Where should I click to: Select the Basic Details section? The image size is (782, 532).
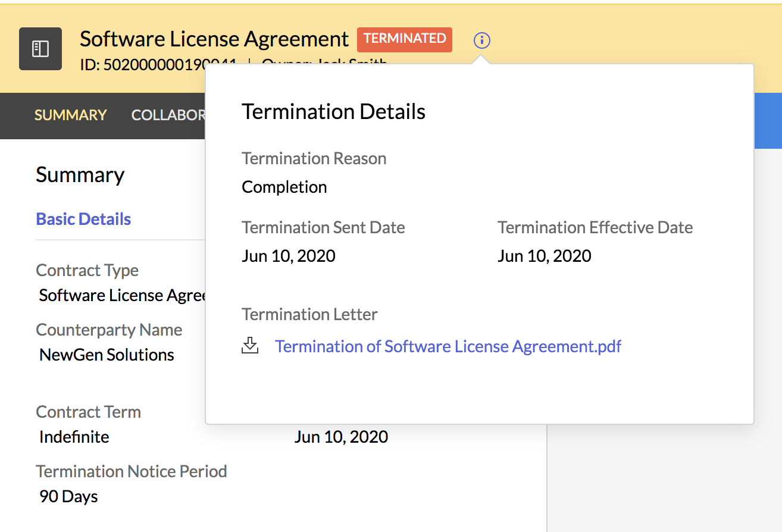(x=83, y=219)
